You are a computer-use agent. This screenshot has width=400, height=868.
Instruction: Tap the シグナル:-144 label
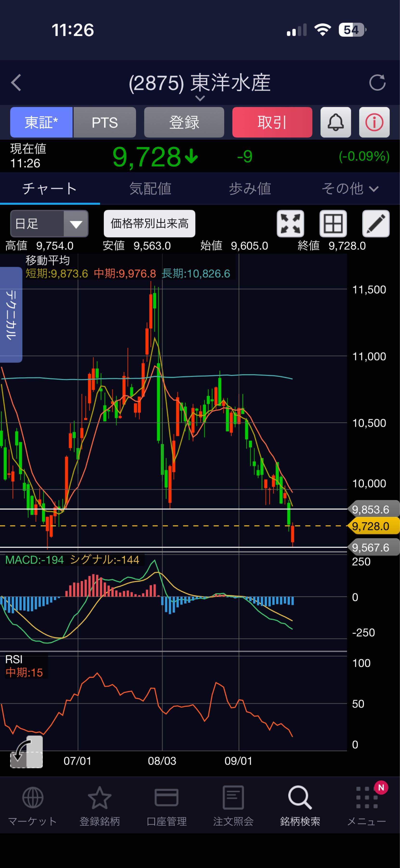click(x=104, y=560)
